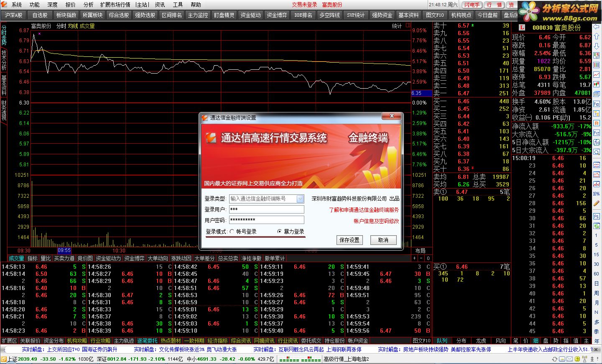This screenshot has width=602, height=364.
Task: Click the 沪深A股 toolbar button
Action: click(14, 15)
